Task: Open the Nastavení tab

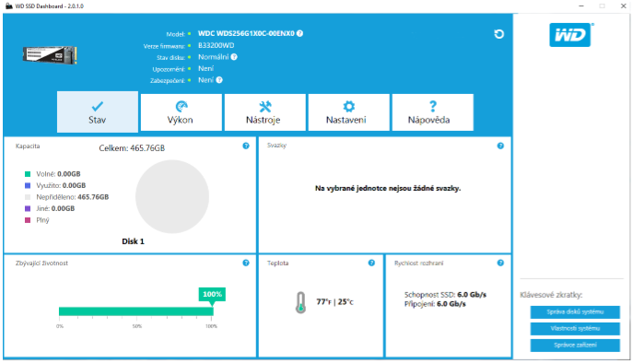Action: coord(349,112)
